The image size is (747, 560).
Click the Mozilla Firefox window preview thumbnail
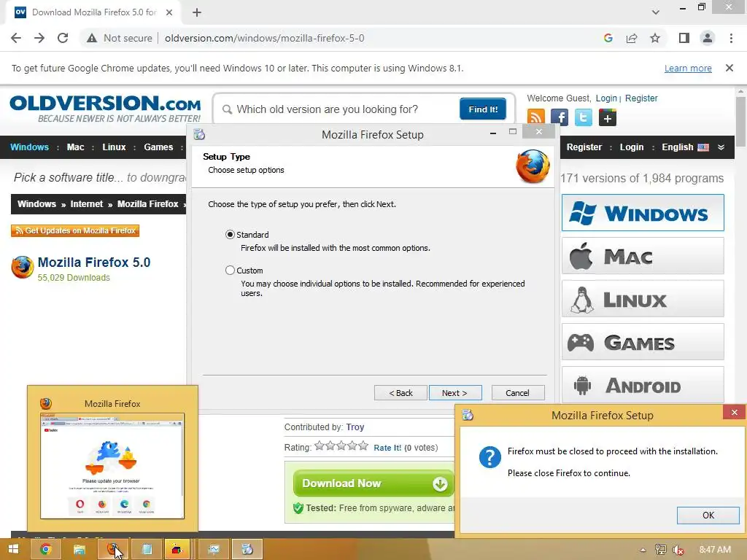coord(112,466)
